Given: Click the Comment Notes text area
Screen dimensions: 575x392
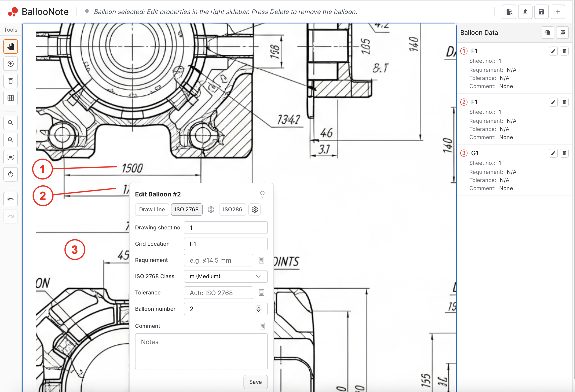Looking at the screenshot, I should point(201,352).
